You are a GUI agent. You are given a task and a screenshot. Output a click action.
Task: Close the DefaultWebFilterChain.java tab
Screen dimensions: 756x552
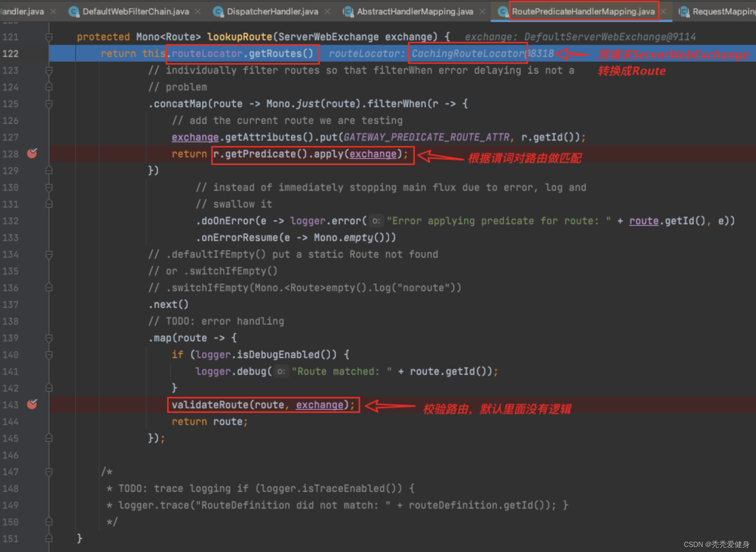coord(198,11)
